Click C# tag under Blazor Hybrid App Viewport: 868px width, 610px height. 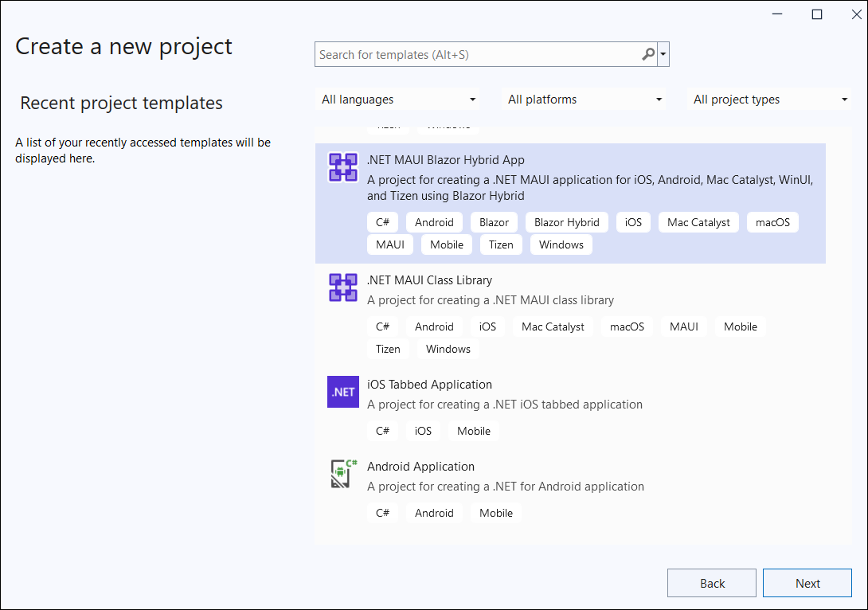[x=382, y=222]
